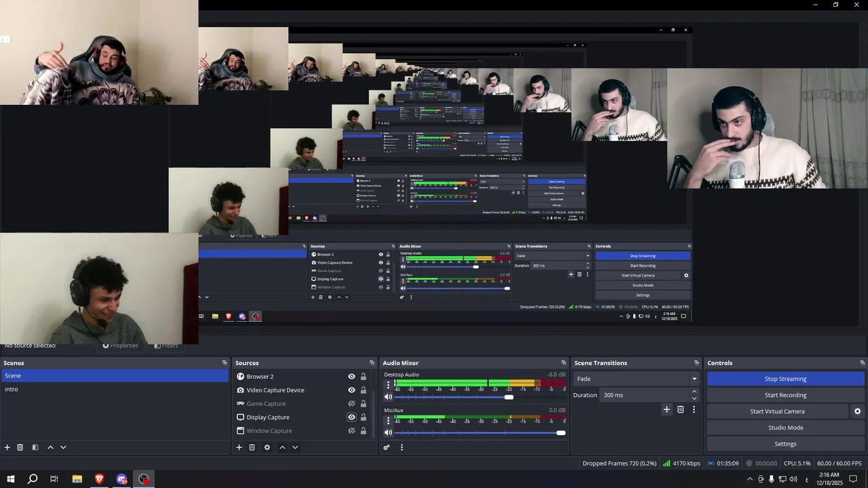Open File Explorer from the taskbar
Screen dimensions: 868x488
point(77,479)
